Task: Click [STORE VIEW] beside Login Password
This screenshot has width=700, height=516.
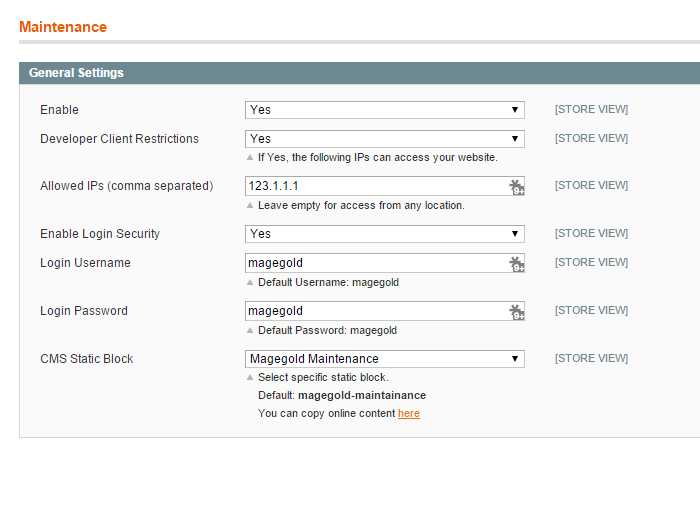Action: coord(591,310)
